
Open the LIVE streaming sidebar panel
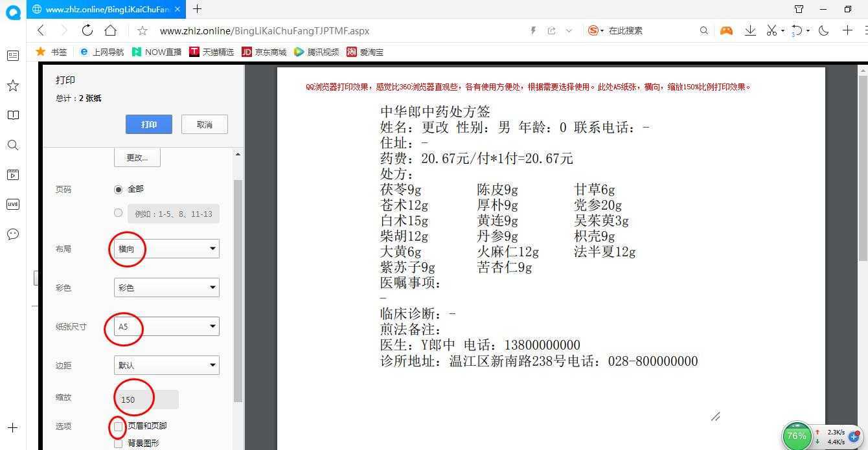(13, 204)
